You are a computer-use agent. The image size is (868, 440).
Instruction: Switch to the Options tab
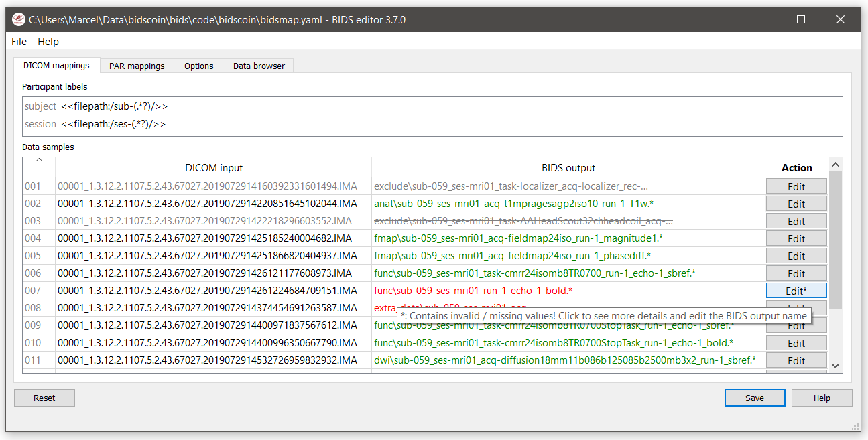coord(199,66)
